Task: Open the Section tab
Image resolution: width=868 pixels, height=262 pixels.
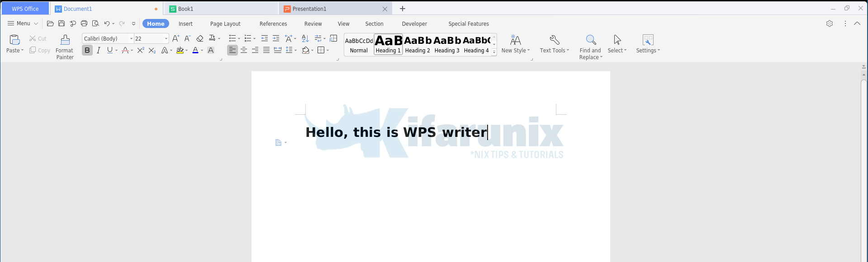Action: 375,24
